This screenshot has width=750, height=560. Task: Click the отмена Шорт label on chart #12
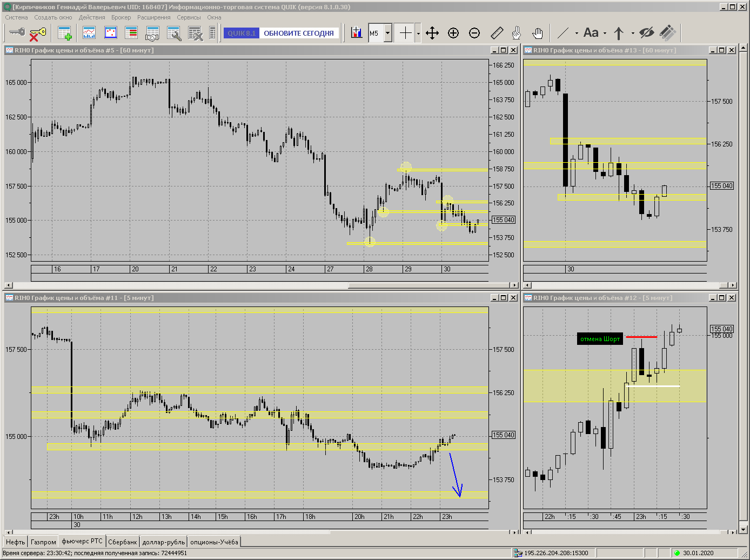point(600,339)
